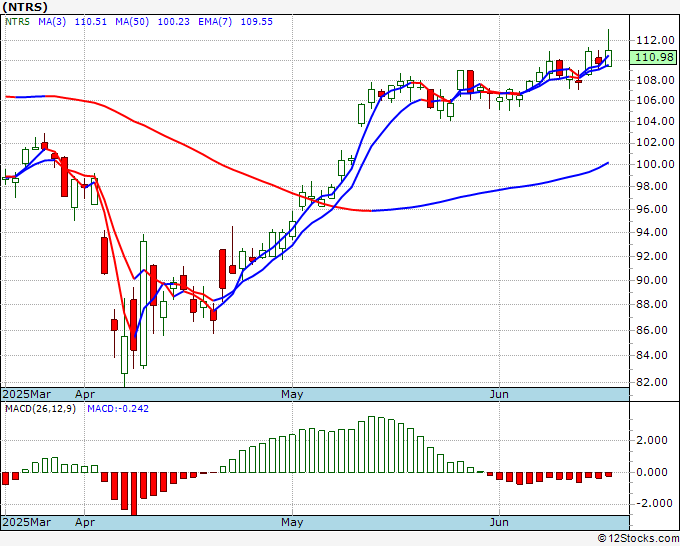Click the 102.00 price axis label
The width and height of the screenshot is (680, 546).
pyautogui.click(x=655, y=142)
